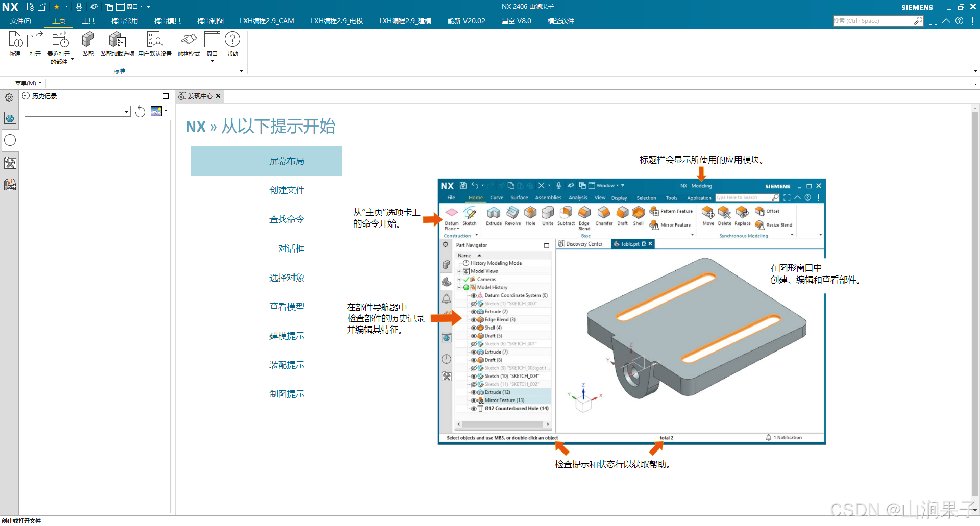
Task: Click the 最近打开的部件 ribbon icon
Action: coord(59,40)
